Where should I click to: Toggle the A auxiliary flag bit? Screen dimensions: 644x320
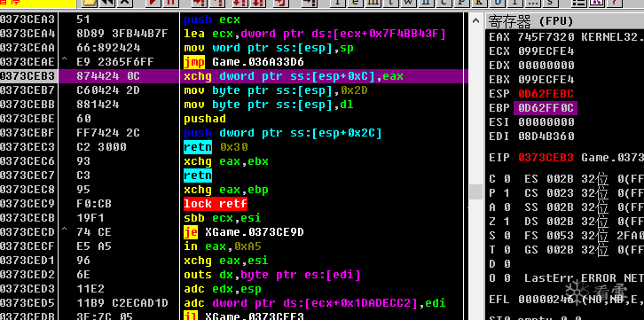pos(507,207)
